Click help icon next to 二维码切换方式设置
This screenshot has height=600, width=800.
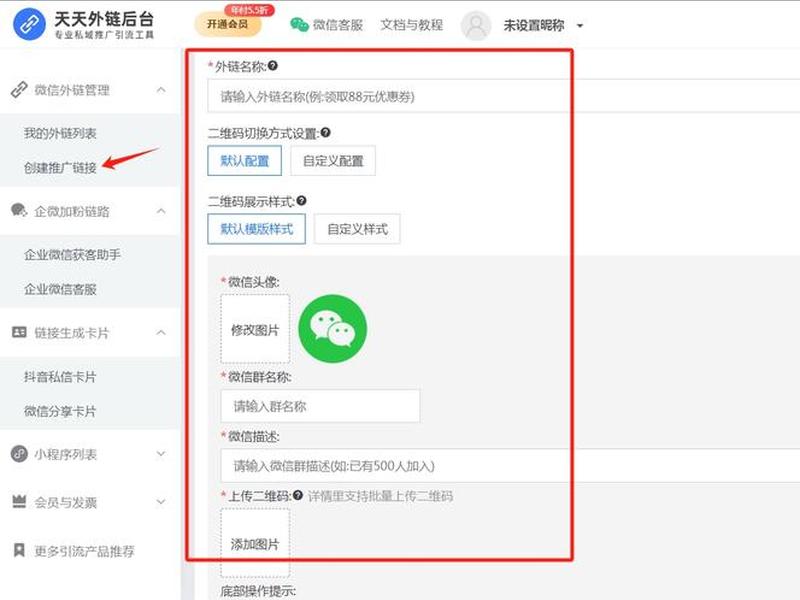[x=326, y=133]
